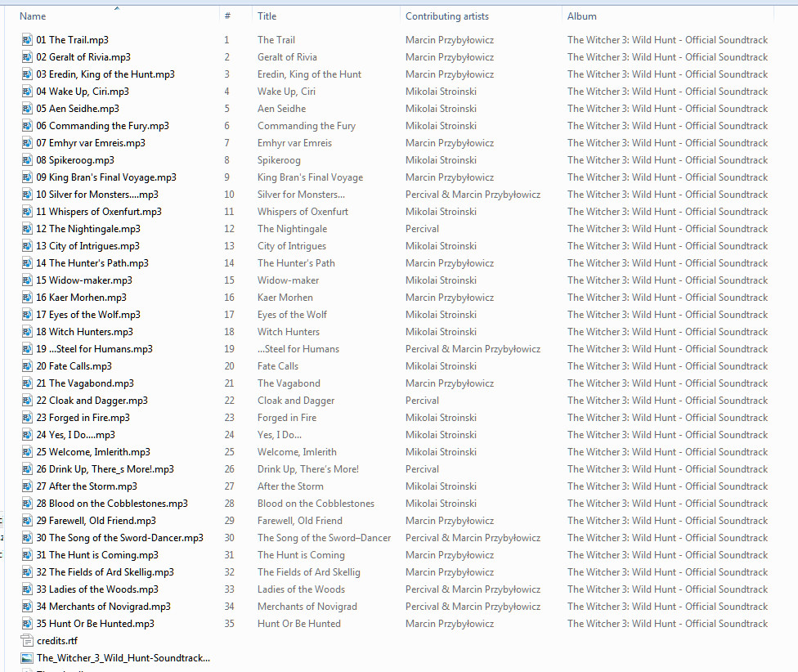Click track number 7 in the # column
Viewport: 798px width, 672px height.
pos(227,143)
